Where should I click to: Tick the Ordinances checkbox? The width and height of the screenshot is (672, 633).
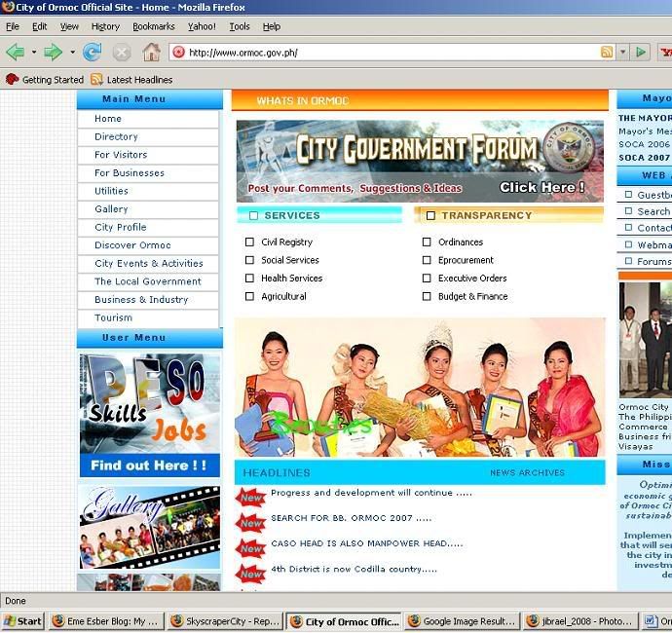click(x=427, y=242)
